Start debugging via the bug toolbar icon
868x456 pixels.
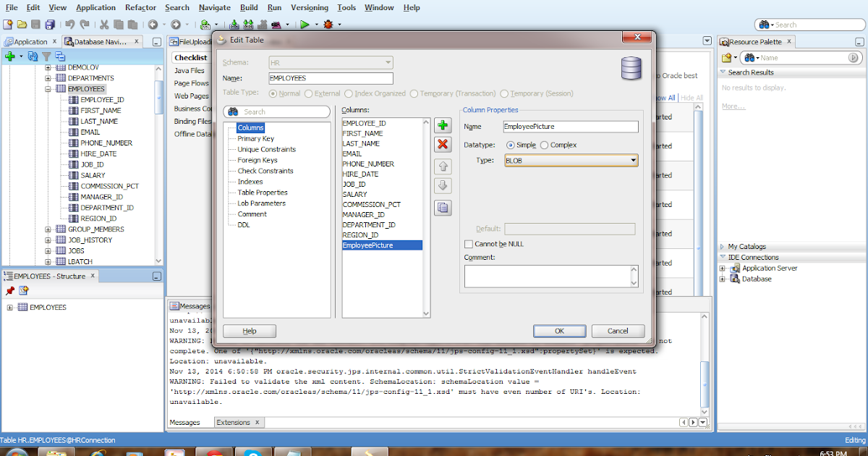(330, 24)
